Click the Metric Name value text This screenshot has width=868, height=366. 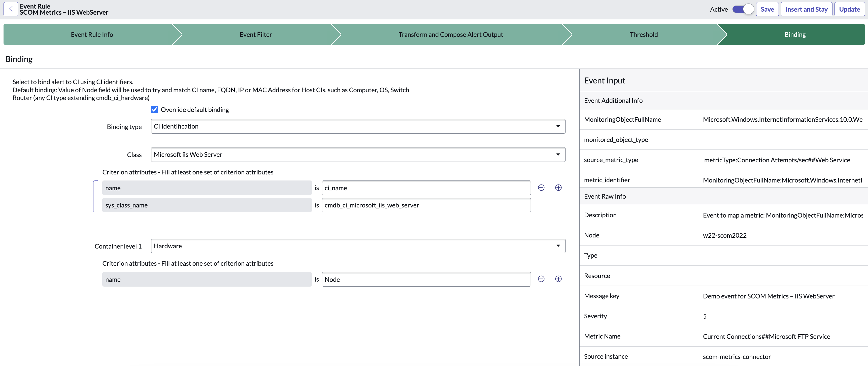(x=766, y=336)
